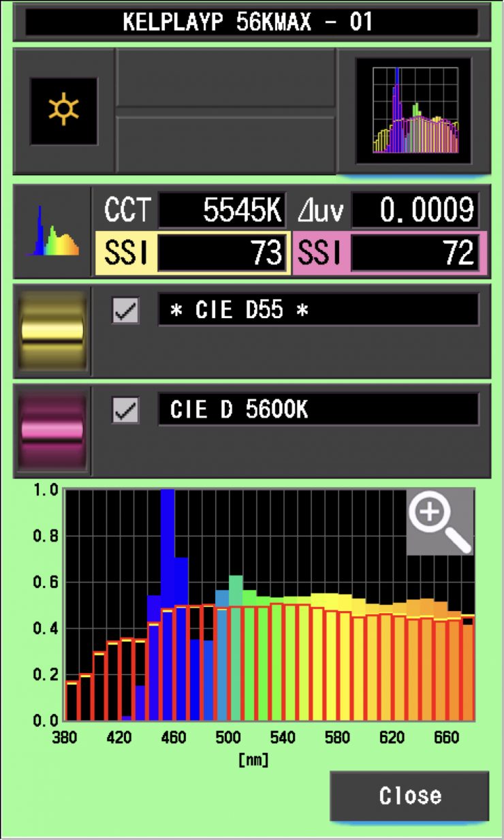Tap the sun light source icon

63,110
